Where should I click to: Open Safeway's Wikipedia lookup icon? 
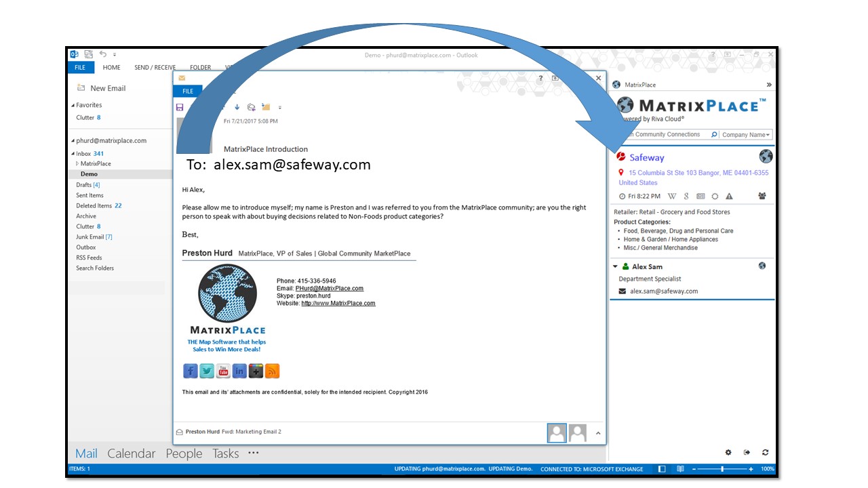point(672,196)
